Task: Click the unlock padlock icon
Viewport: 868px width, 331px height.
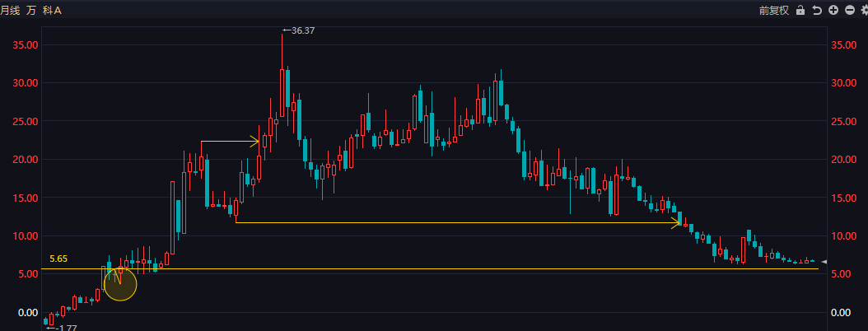Action: [800, 10]
